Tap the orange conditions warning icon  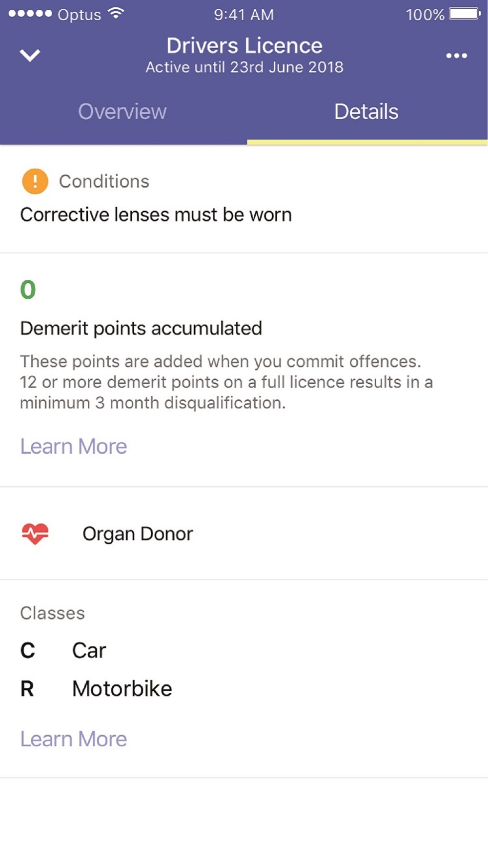[35, 182]
